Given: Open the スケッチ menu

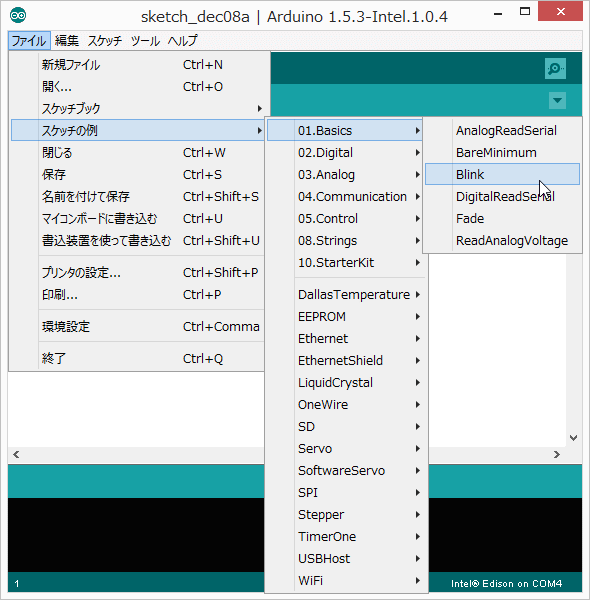Looking at the screenshot, I should [104, 41].
